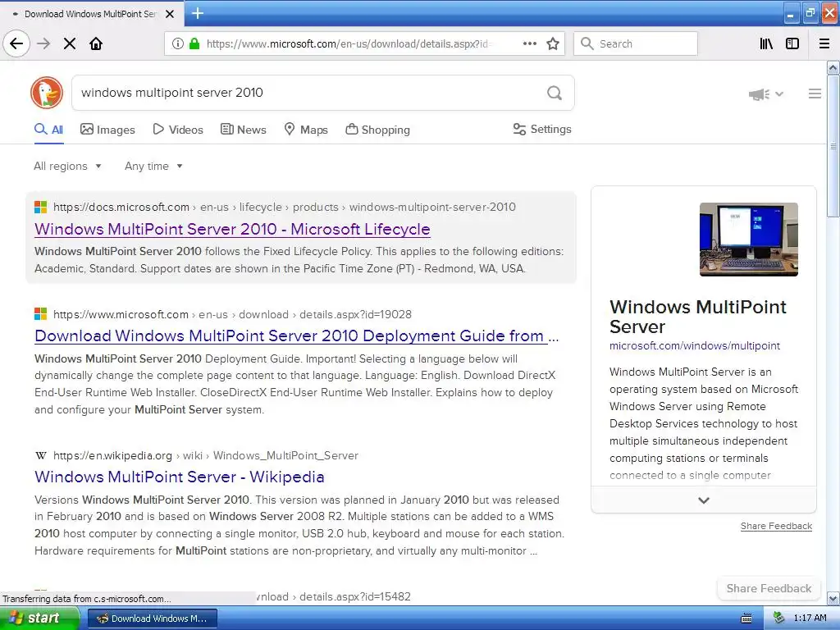840x630 pixels.
Task: Go back with the browser back arrow
Action: (x=16, y=43)
